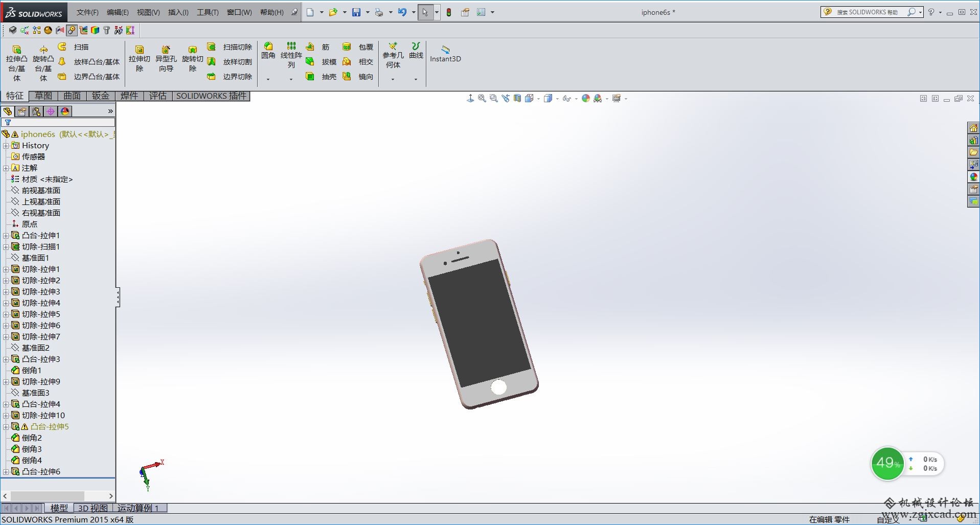Viewport: 980px width, 525px height.
Task: Expand the panel tabs with the double-chevron
Action: (x=110, y=111)
